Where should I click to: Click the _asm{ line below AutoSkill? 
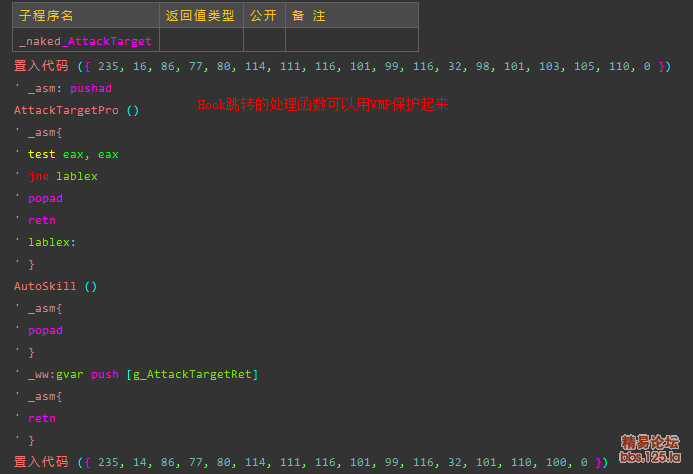pos(45,308)
